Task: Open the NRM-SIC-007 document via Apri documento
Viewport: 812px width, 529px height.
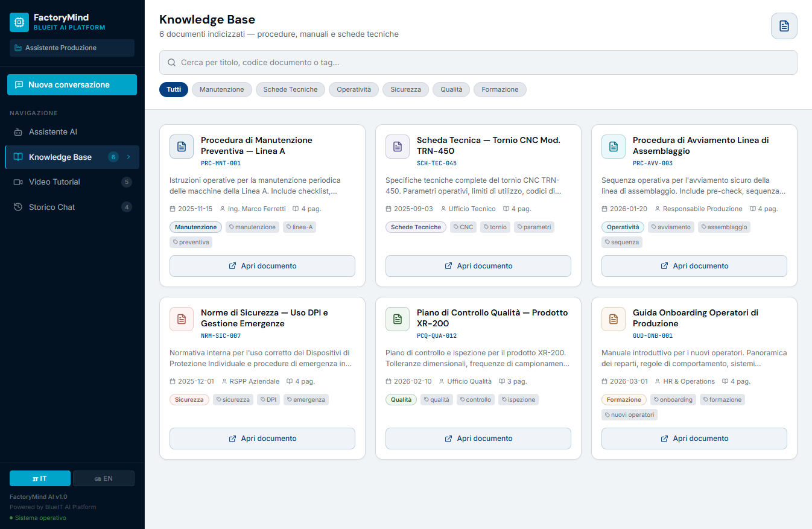Action: 262,439
